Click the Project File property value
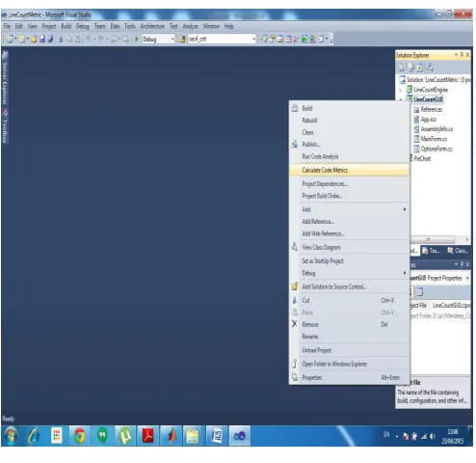 (x=451, y=306)
